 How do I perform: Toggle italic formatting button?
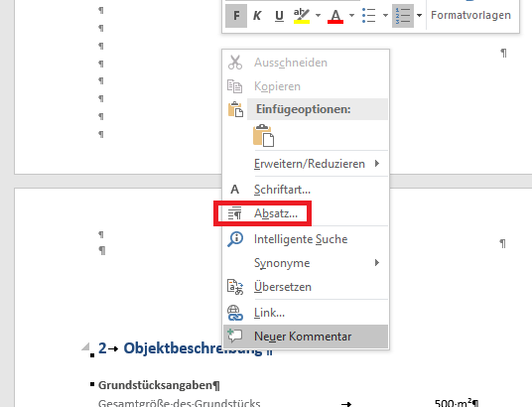point(257,16)
